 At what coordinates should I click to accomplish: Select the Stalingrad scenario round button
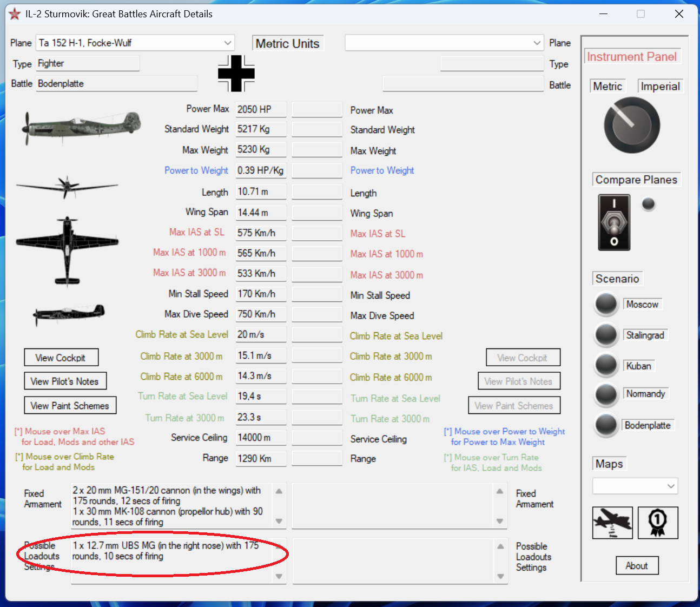click(x=606, y=335)
